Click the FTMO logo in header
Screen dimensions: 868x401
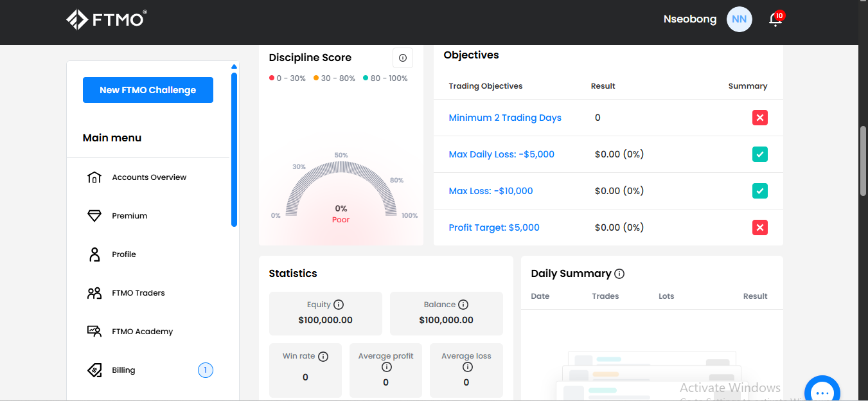tap(107, 19)
